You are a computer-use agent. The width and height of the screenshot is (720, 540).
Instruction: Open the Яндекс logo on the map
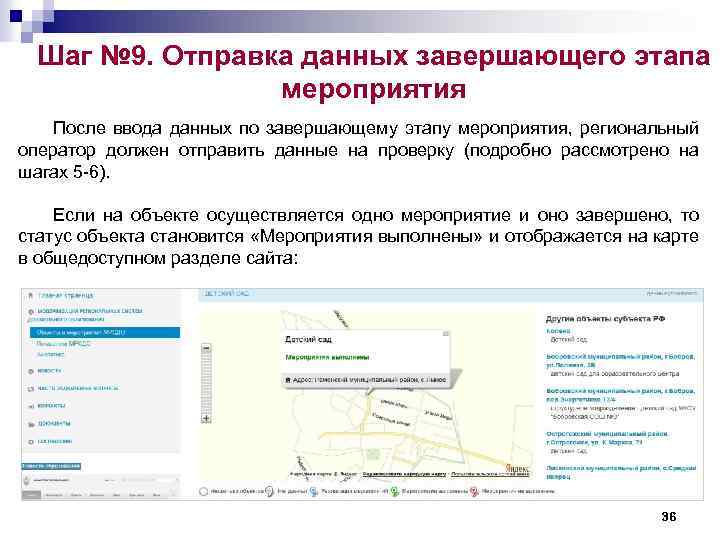(x=517, y=468)
